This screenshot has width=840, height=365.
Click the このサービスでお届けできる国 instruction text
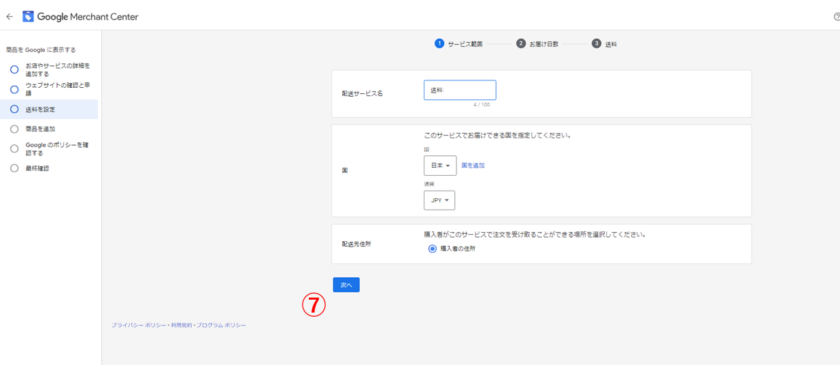click(x=497, y=136)
